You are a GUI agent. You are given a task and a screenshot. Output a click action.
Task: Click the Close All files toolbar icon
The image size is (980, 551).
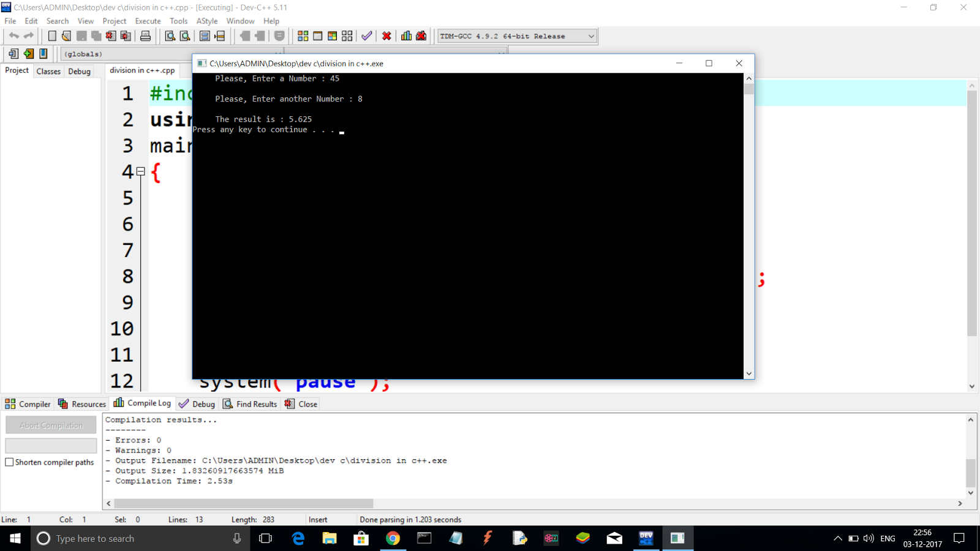tap(126, 36)
